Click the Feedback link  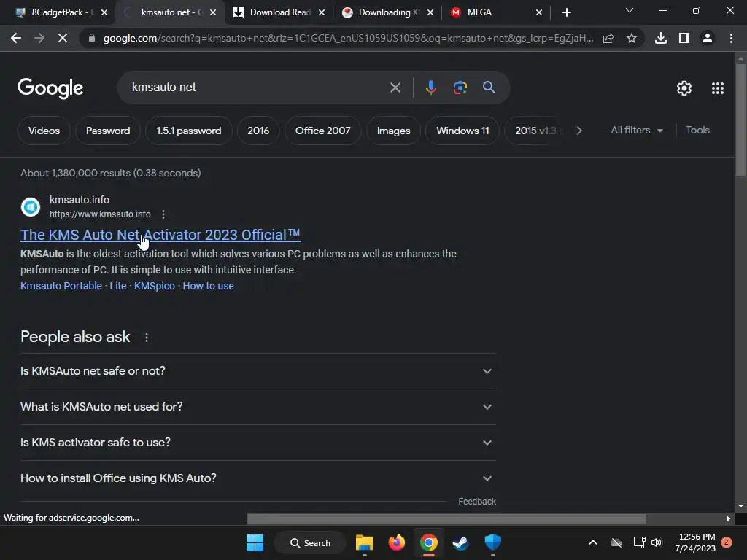point(477,502)
